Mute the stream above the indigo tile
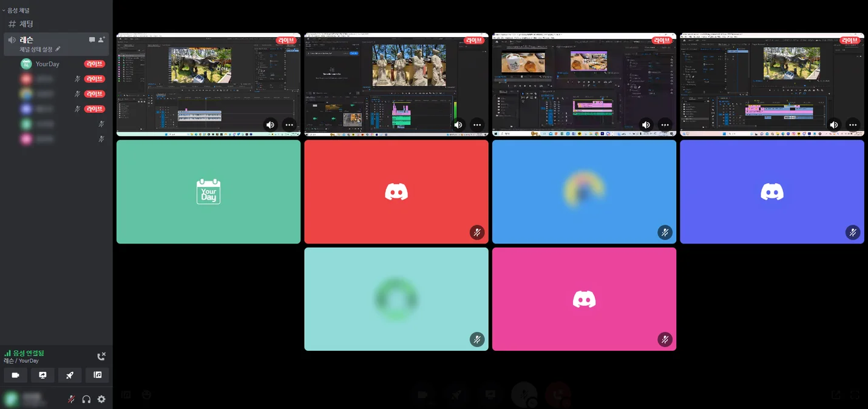 pos(834,124)
